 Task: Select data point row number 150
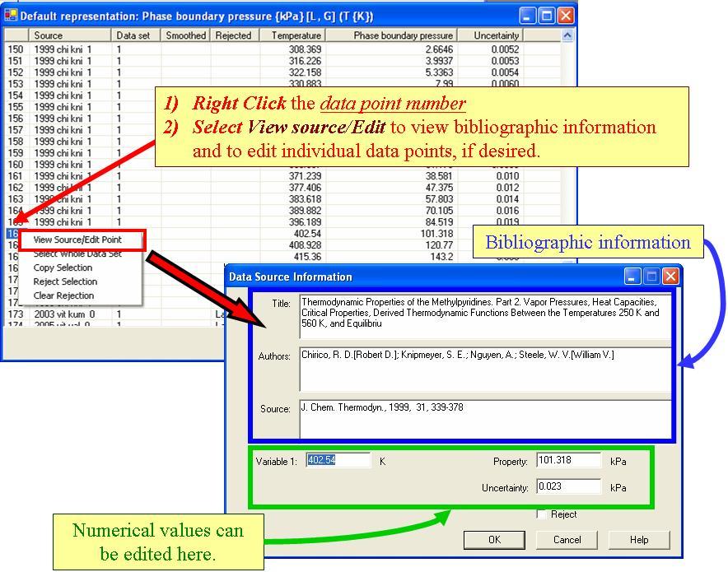[x=16, y=49]
